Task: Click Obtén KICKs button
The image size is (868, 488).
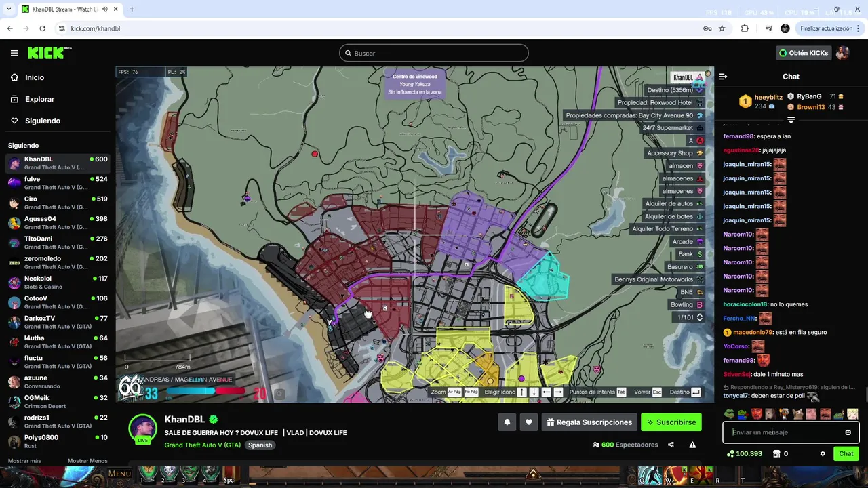Action: (x=804, y=53)
